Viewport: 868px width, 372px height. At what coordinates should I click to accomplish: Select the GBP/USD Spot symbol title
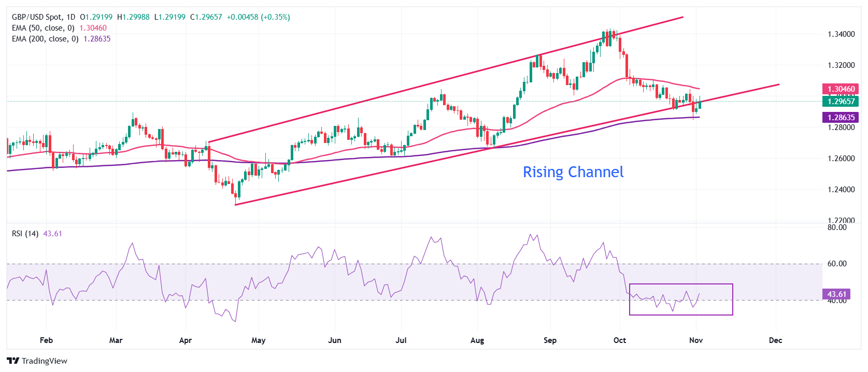tap(44, 17)
